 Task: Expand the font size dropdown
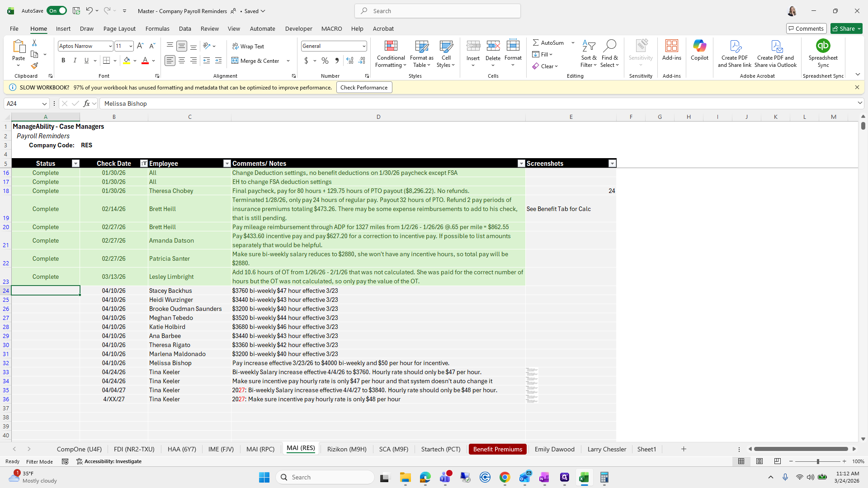[x=131, y=46]
